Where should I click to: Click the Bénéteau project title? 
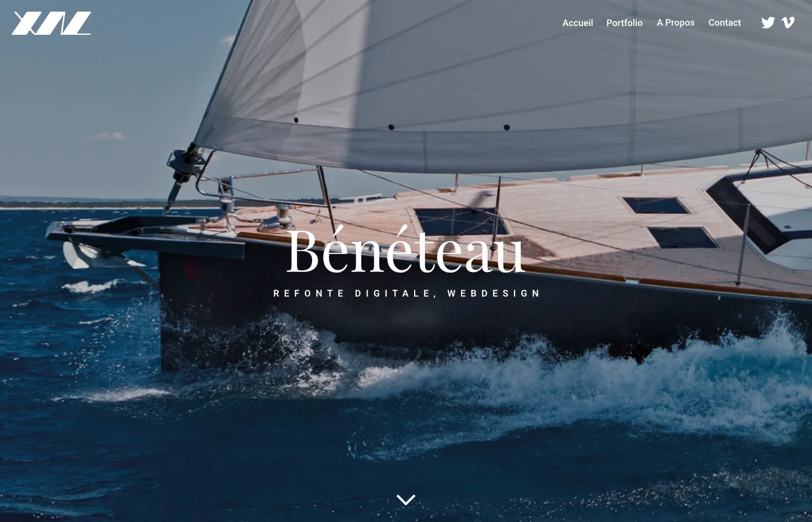coord(405,251)
